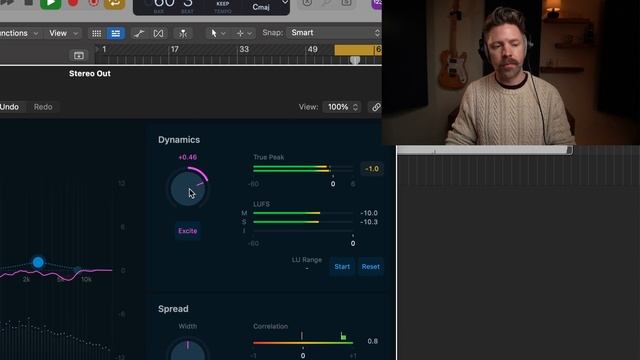640x360 pixels.
Task: Click the LUFS momentary meter bar
Action: point(303,213)
